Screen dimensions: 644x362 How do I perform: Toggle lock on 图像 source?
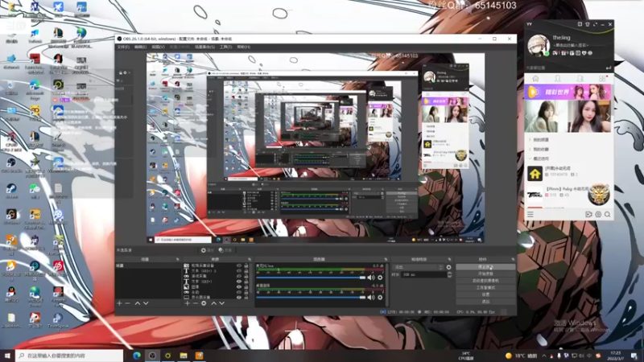[x=246, y=287]
